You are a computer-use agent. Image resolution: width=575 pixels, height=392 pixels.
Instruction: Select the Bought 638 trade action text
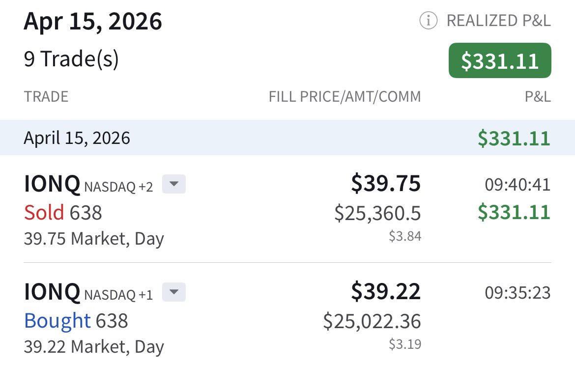[x=76, y=321]
